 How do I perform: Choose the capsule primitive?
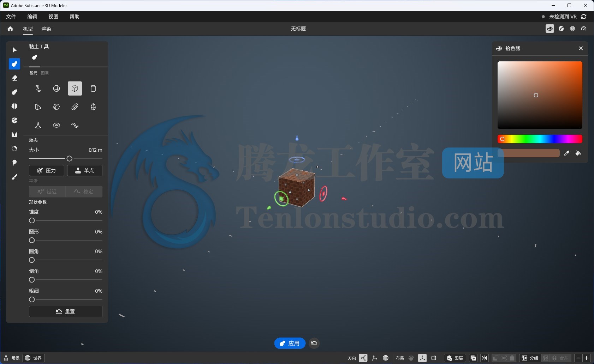(x=75, y=107)
